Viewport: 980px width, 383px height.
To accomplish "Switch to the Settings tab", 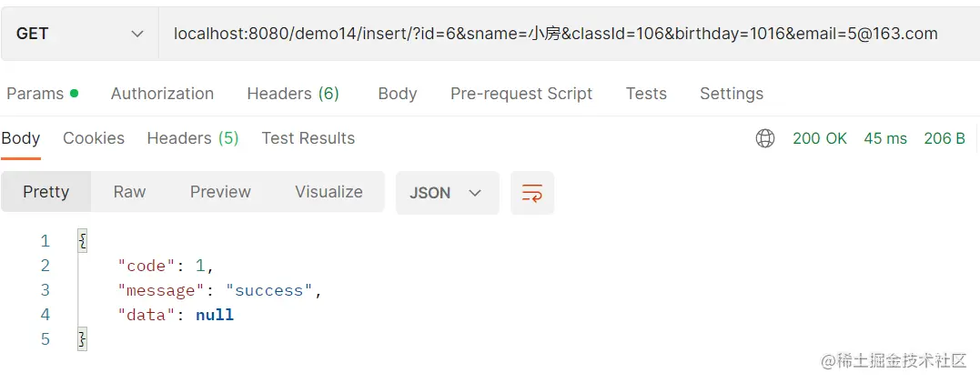I will tap(732, 94).
